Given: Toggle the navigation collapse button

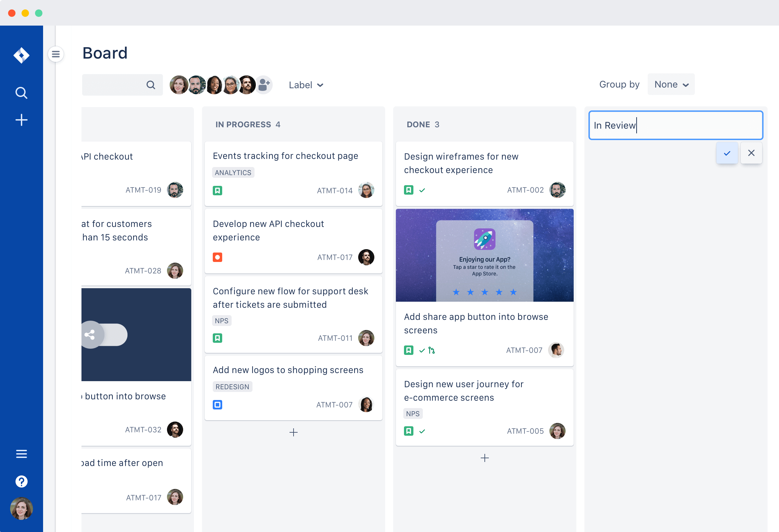Looking at the screenshot, I should tap(56, 54).
